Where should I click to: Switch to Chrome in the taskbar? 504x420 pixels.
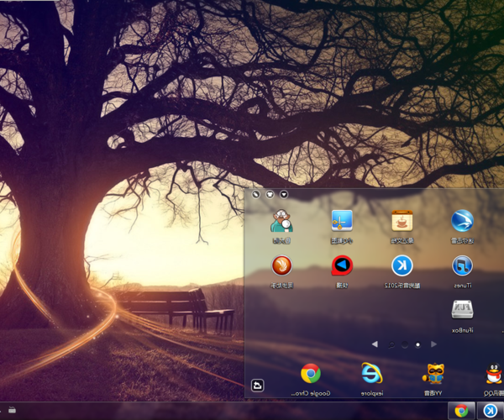point(460,411)
